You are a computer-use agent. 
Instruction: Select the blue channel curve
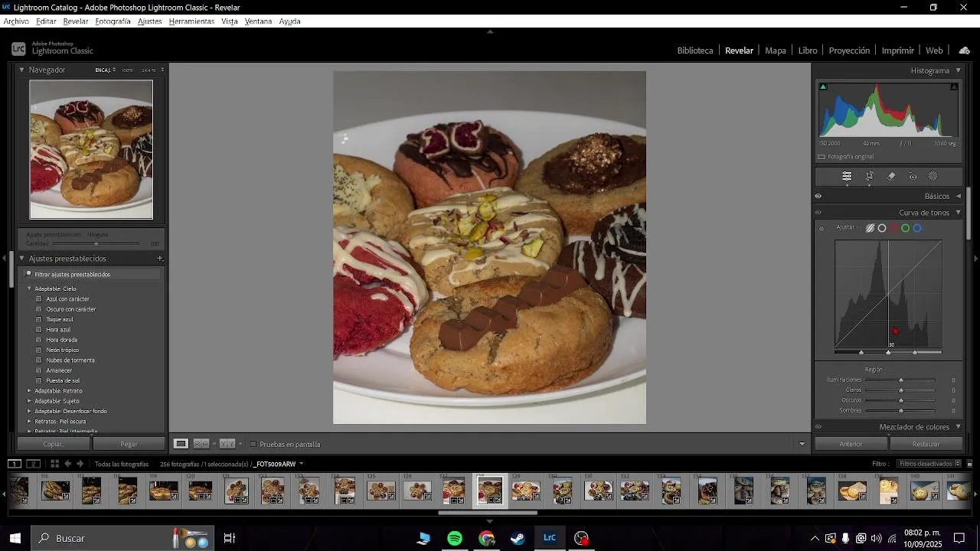click(917, 228)
